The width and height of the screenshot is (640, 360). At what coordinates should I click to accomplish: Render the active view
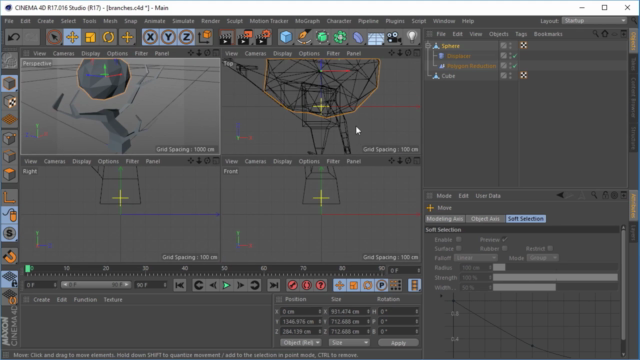pyautogui.click(x=226, y=37)
